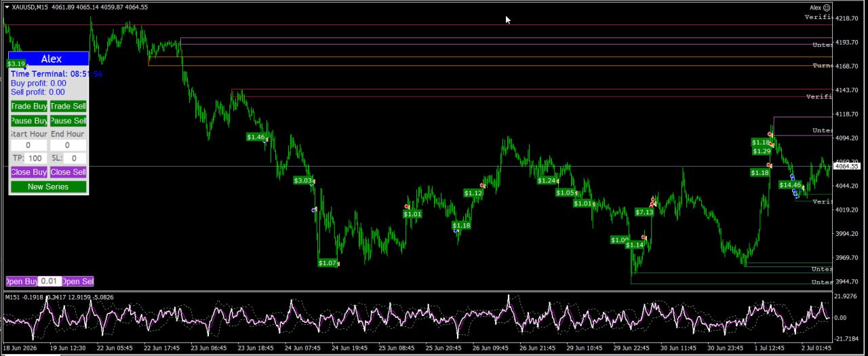Select the 'Buy profit: 0.00' text

(38, 83)
